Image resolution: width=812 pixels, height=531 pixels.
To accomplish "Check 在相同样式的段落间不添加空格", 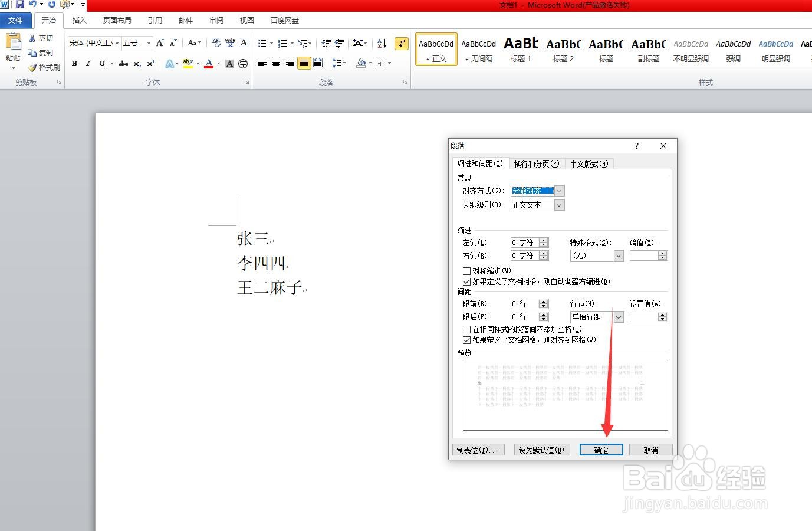I will tap(466, 329).
